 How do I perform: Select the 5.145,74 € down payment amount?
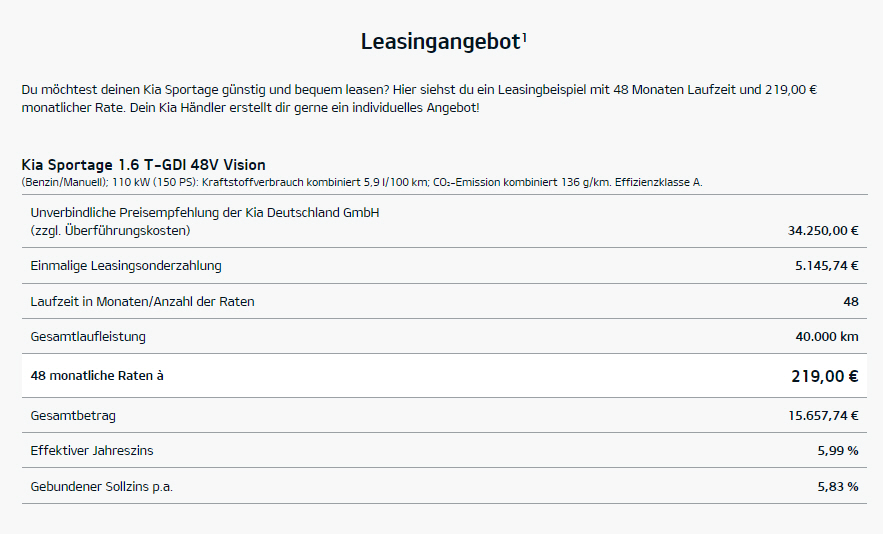click(x=827, y=266)
